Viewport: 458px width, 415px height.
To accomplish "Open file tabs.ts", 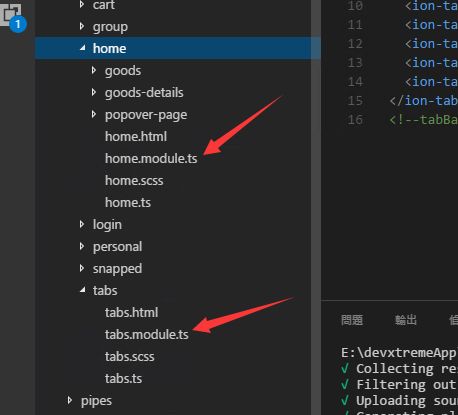I will coord(123,378).
